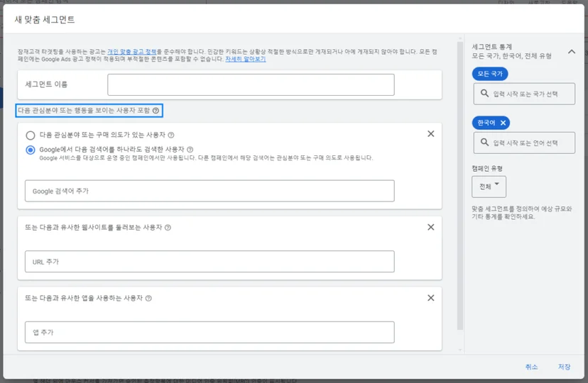This screenshot has height=383, width=588.
Task: Select 관심분야 또는 구매 의도 radio button
Action: (31, 135)
